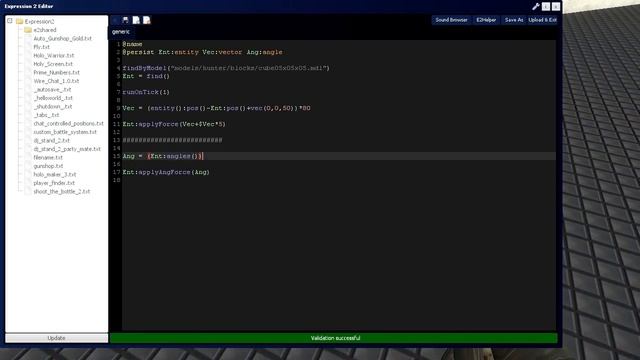The height and width of the screenshot is (360, 640).
Task: Click the Save As button
Action: 513,20
